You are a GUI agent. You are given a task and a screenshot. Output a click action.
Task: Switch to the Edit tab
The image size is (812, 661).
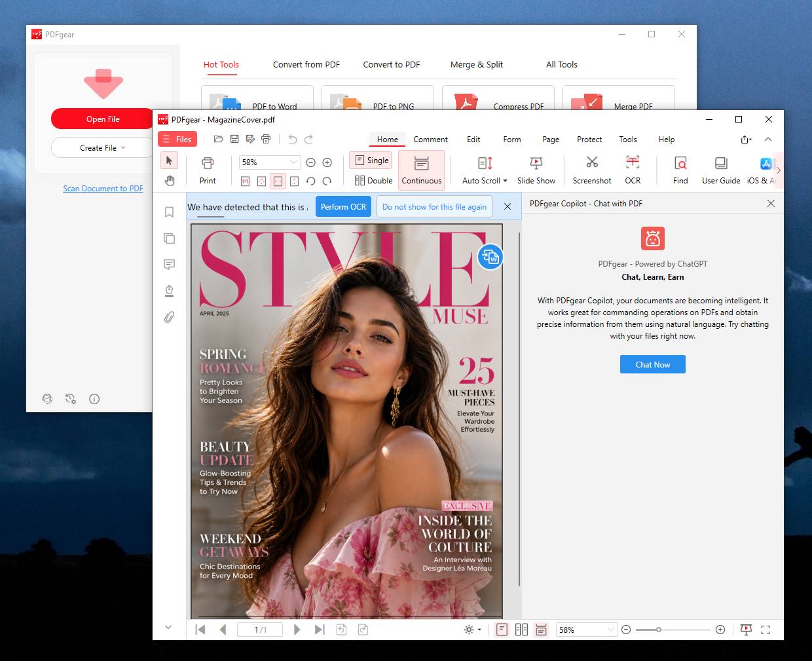(x=473, y=140)
